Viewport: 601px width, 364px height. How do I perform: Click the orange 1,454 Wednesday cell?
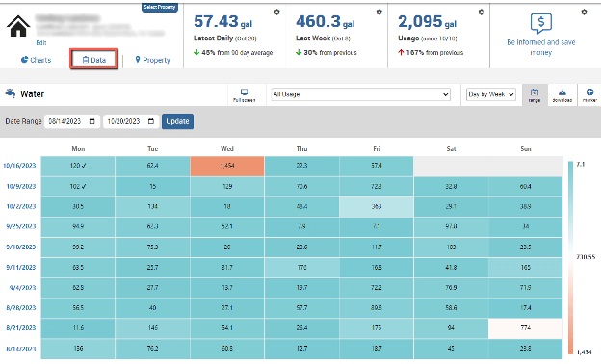pos(227,166)
